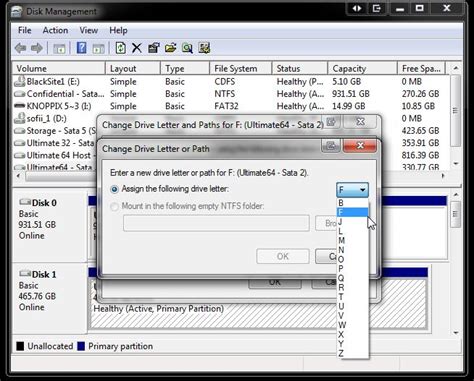Click the rightmost settings toolbar icon
The width and height of the screenshot is (474, 381).
pyautogui.click(x=204, y=48)
